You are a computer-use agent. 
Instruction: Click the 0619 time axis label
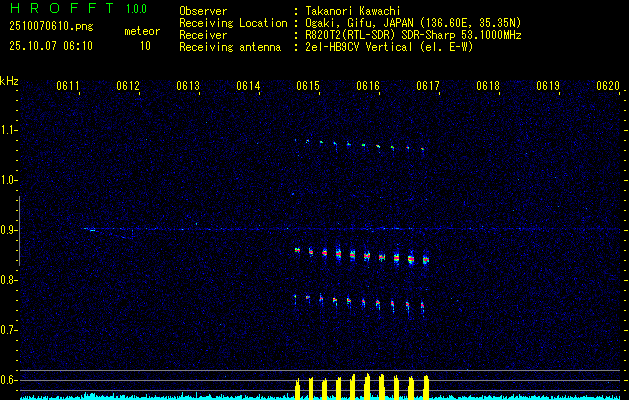548,86
